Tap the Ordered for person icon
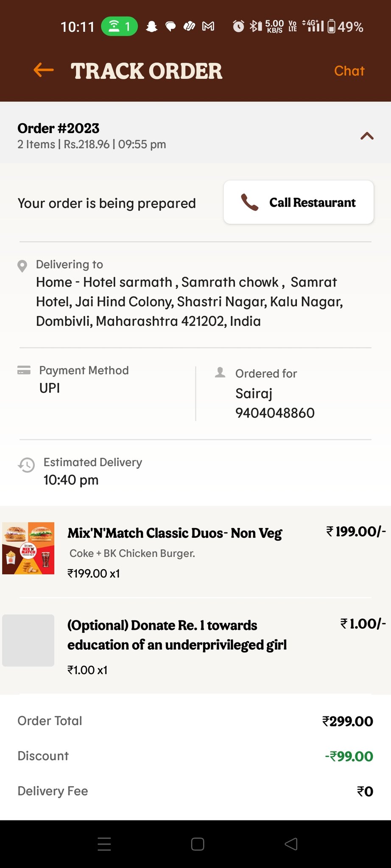The height and width of the screenshot is (868, 391). pyautogui.click(x=220, y=373)
